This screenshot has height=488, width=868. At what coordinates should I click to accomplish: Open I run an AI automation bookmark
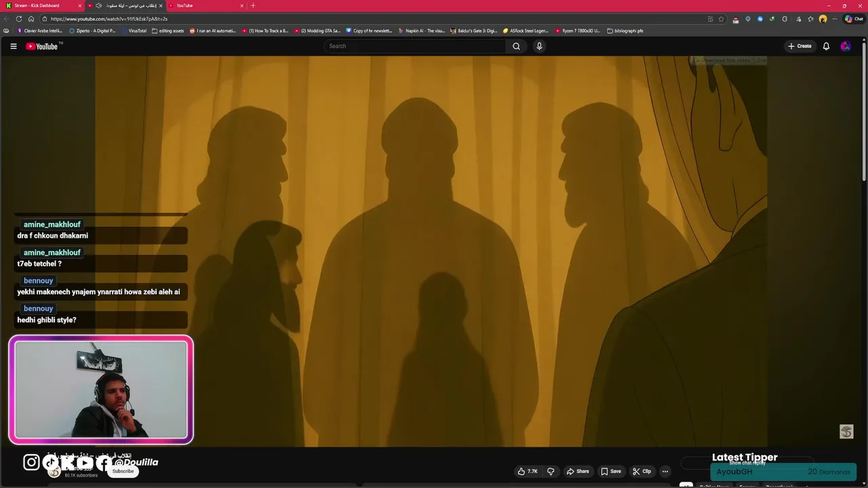[213, 30]
